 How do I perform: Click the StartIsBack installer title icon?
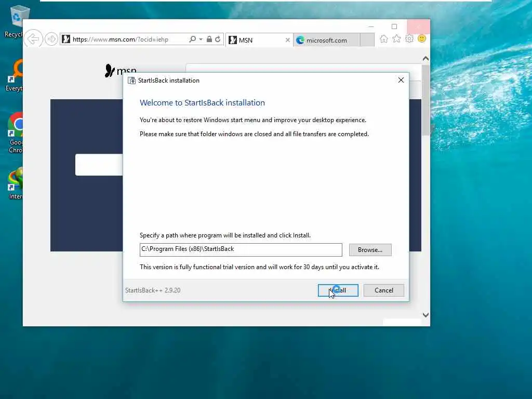click(x=131, y=81)
